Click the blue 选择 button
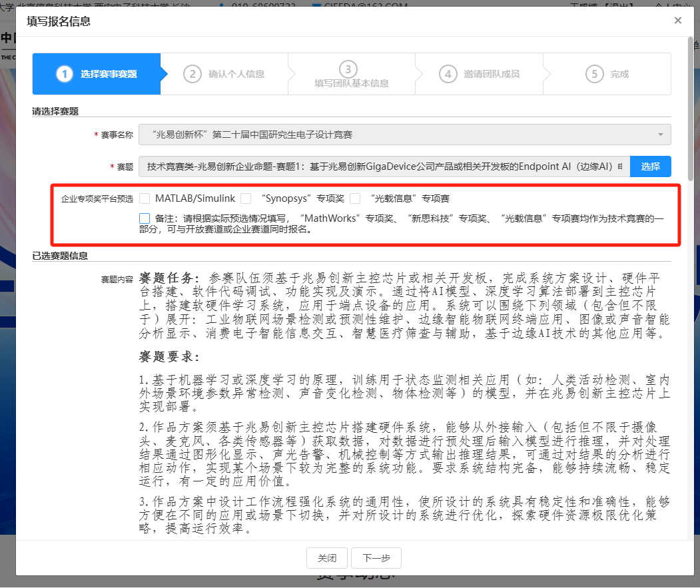Viewport: 700px width, 588px height. [x=651, y=166]
